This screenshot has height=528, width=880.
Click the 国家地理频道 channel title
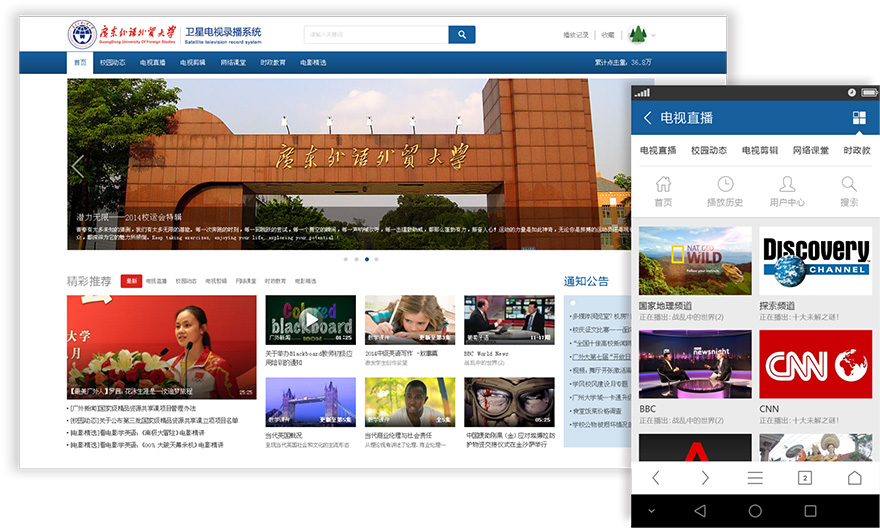tap(666, 306)
